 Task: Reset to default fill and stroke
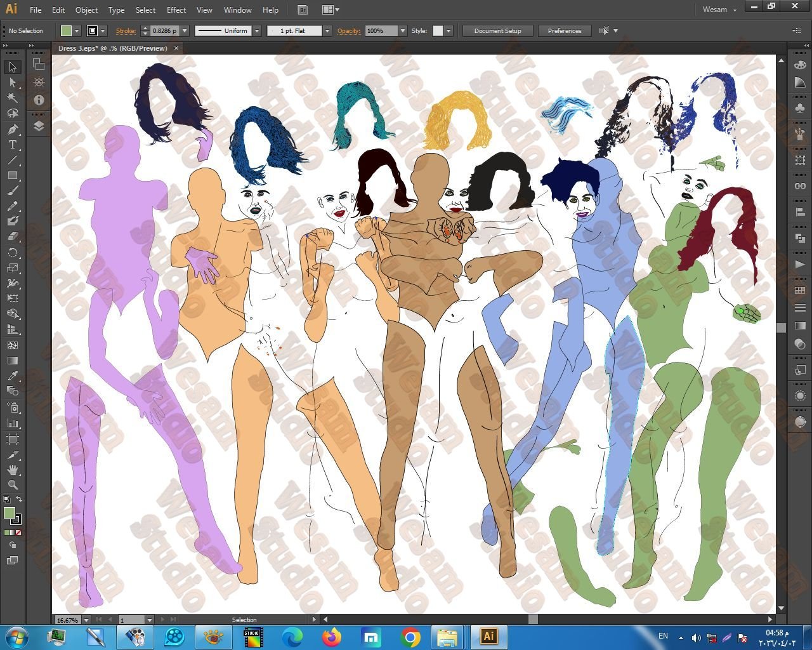click(x=6, y=500)
